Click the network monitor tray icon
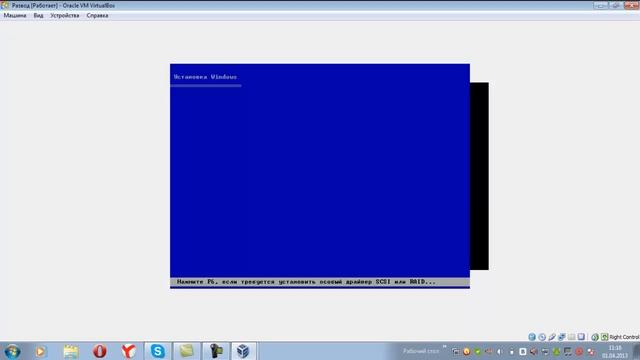 coord(567,351)
